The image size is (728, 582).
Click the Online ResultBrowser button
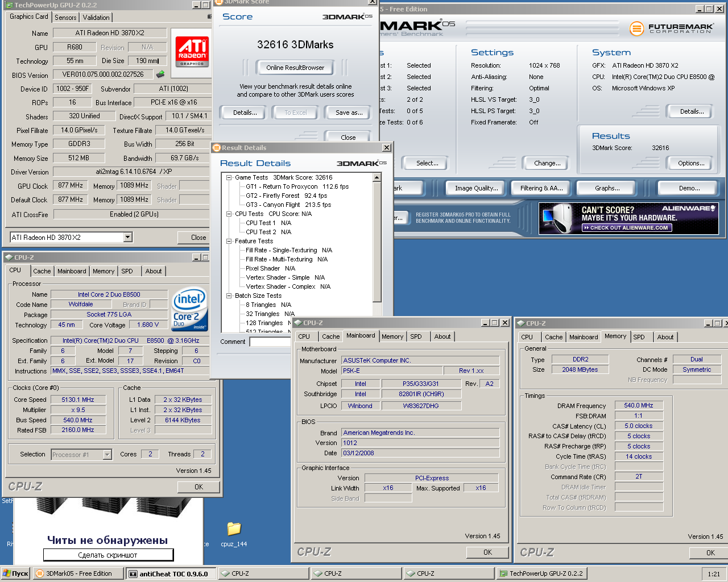[x=295, y=68]
